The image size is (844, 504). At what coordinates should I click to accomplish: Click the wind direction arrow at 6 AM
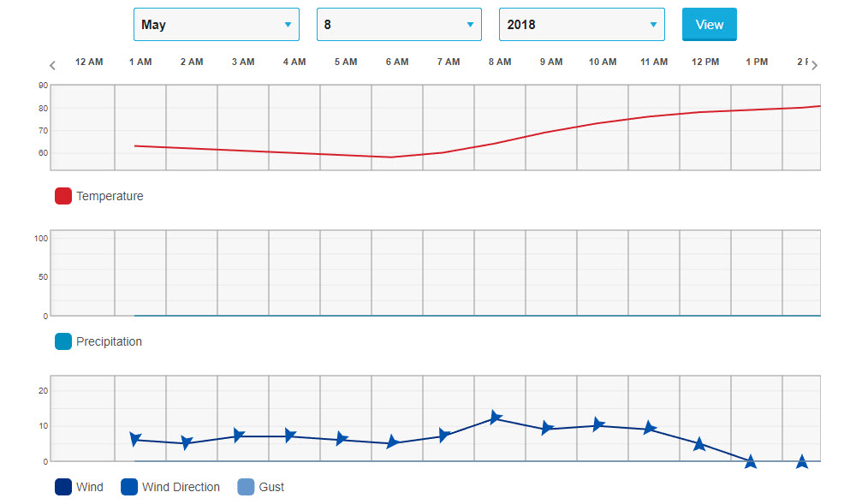pyautogui.click(x=392, y=442)
